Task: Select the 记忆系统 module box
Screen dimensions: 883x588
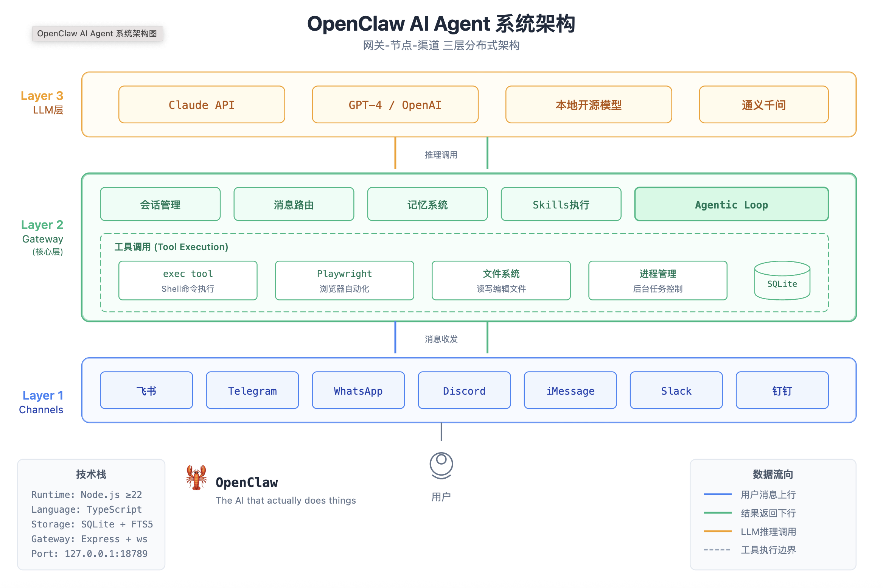Action: 427,204
